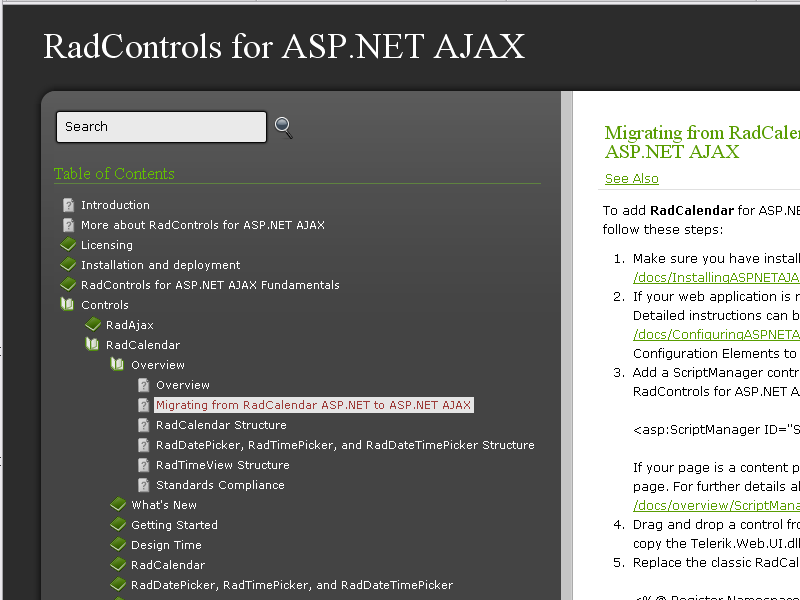Click book icon of RadCalendar below Design Time
The image size is (800, 600).
(118, 564)
